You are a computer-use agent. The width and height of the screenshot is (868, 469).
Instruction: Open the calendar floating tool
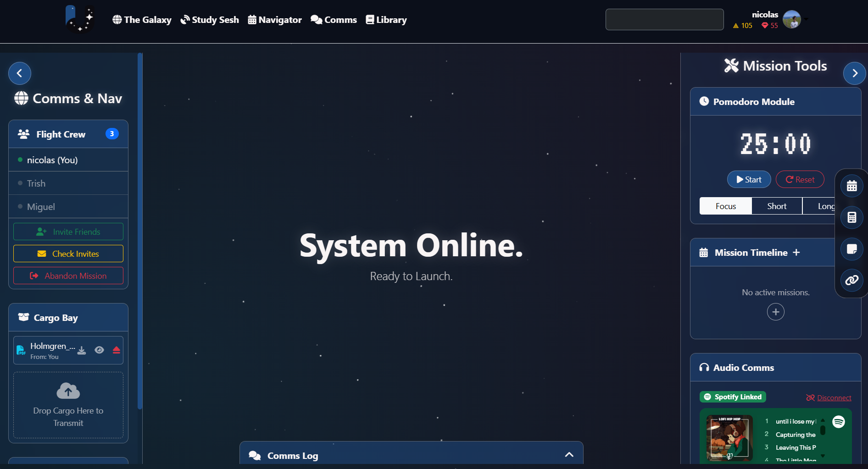pos(852,186)
